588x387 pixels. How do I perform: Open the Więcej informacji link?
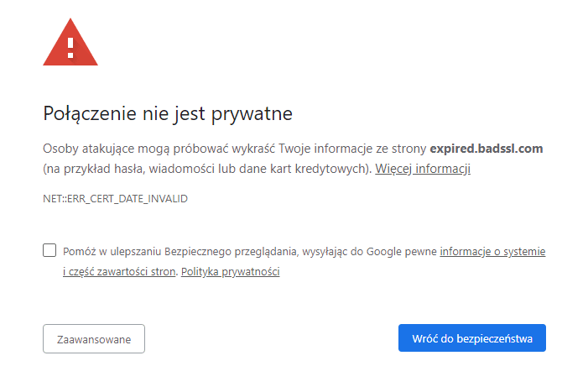[x=423, y=169]
